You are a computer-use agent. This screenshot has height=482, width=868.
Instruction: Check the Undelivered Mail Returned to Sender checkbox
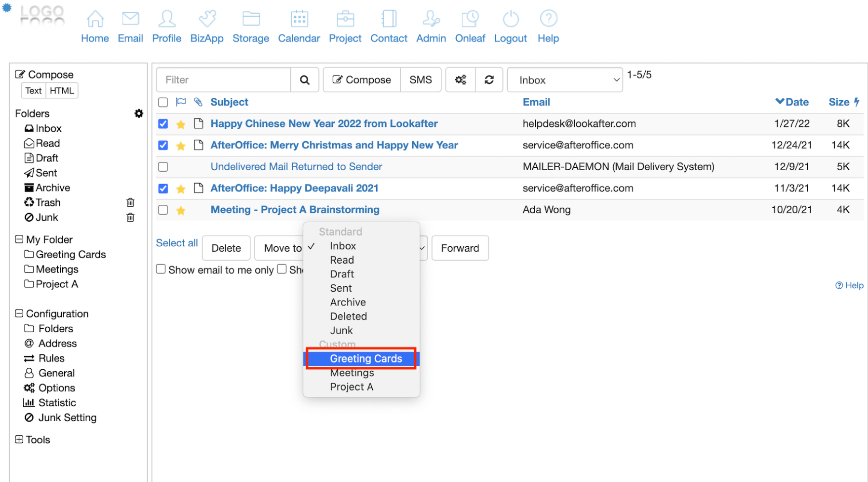pyautogui.click(x=163, y=167)
